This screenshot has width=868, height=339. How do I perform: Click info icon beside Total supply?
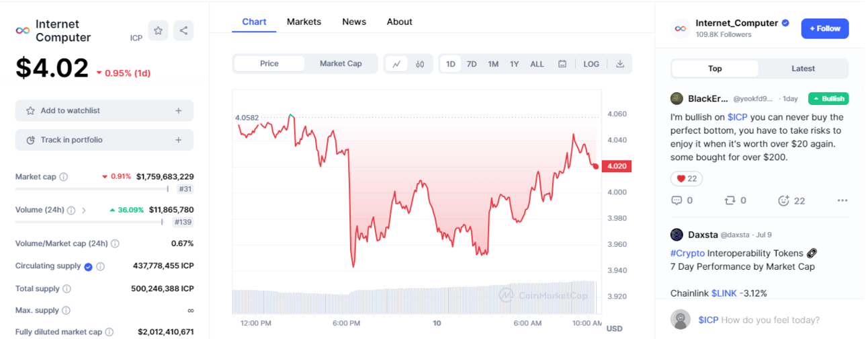coord(67,289)
